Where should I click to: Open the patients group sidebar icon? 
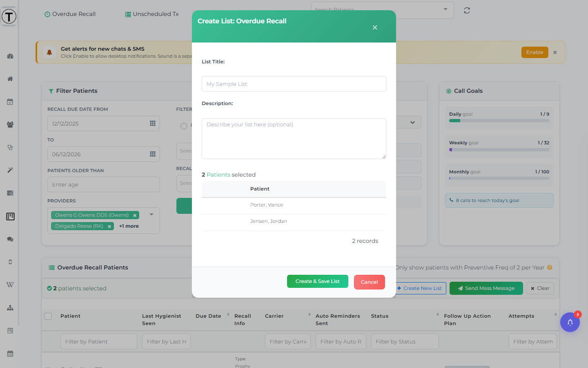pos(10,124)
